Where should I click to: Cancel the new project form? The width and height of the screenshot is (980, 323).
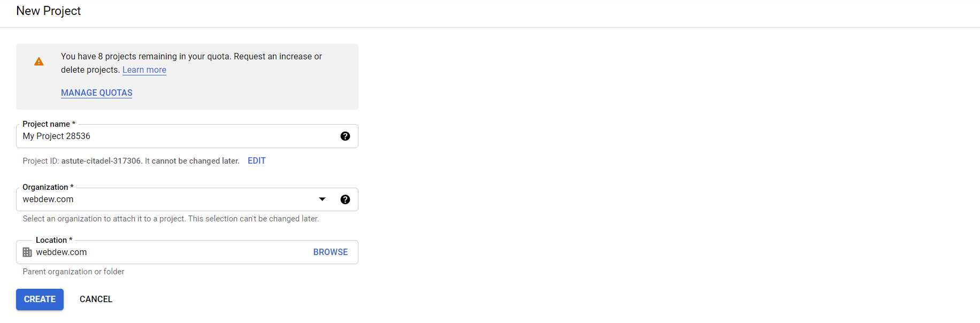click(x=96, y=299)
